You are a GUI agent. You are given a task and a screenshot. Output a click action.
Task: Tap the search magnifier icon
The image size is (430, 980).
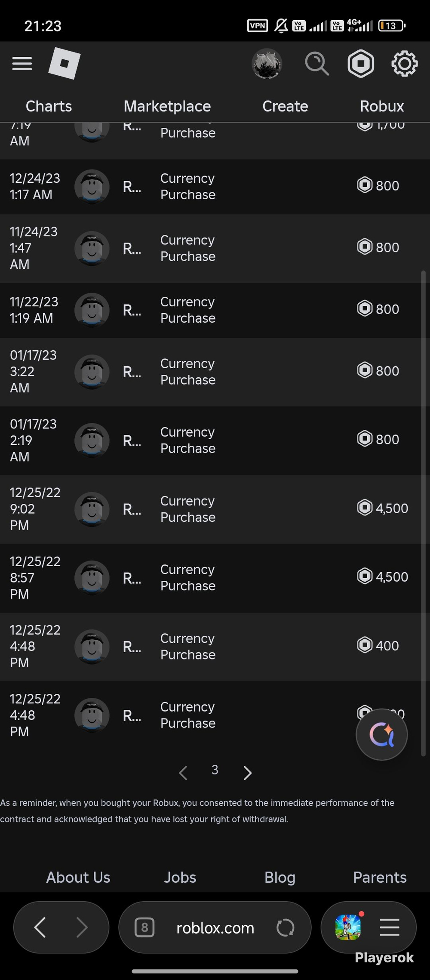pyautogui.click(x=317, y=64)
